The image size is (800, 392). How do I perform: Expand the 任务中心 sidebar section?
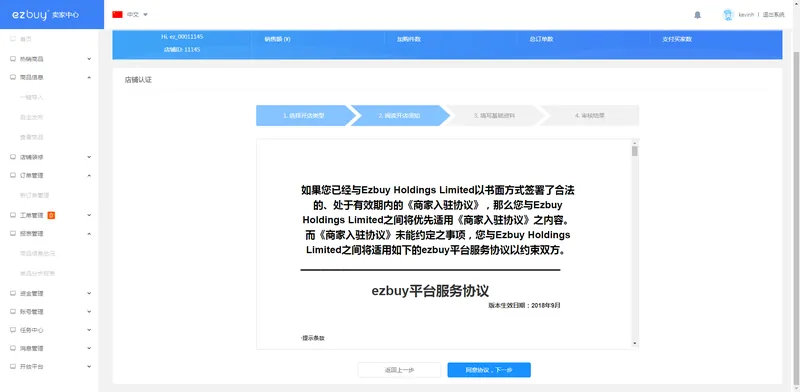pos(89,330)
